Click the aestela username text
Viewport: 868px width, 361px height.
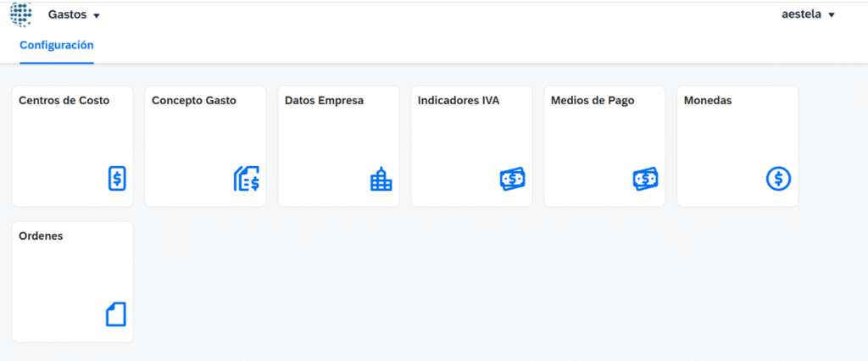(801, 14)
